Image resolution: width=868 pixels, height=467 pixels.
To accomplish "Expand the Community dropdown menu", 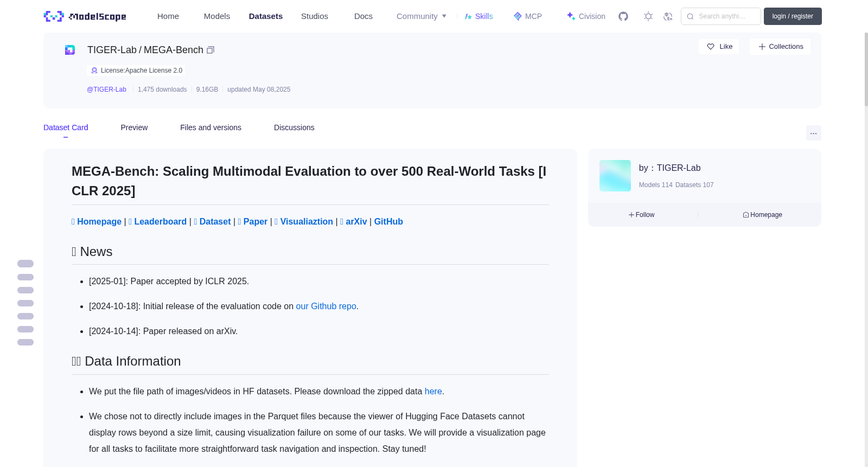I will 422,16.
